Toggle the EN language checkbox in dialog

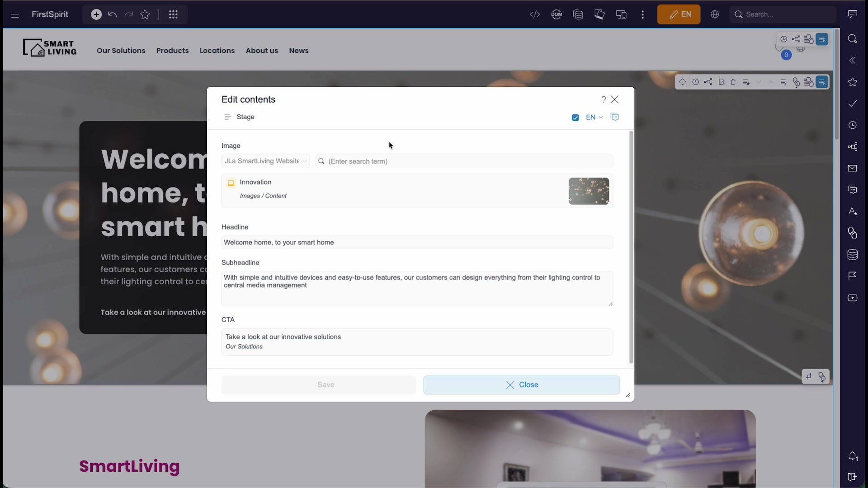(575, 117)
